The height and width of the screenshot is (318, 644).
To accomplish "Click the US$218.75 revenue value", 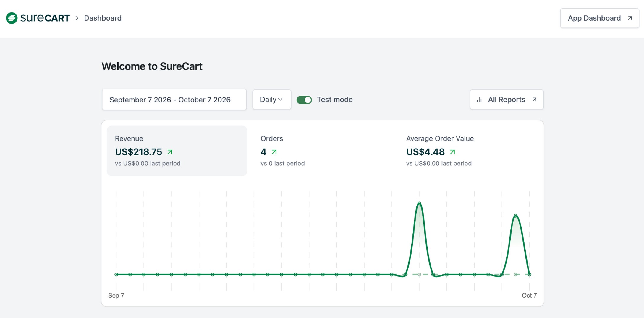I will [138, 152].
